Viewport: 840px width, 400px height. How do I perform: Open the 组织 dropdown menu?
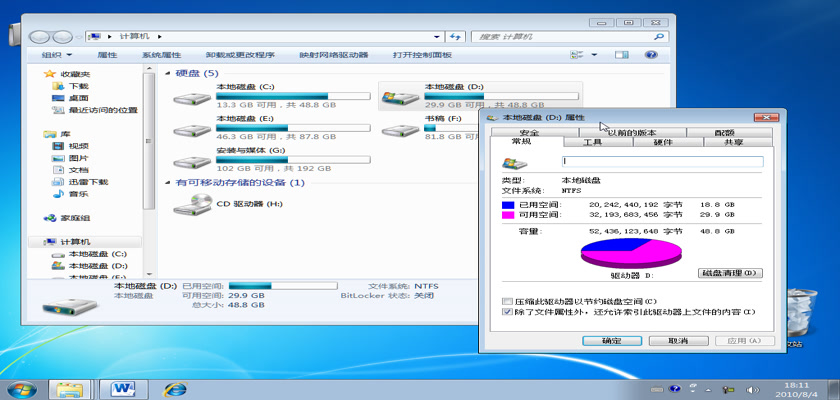pos(57,55)
